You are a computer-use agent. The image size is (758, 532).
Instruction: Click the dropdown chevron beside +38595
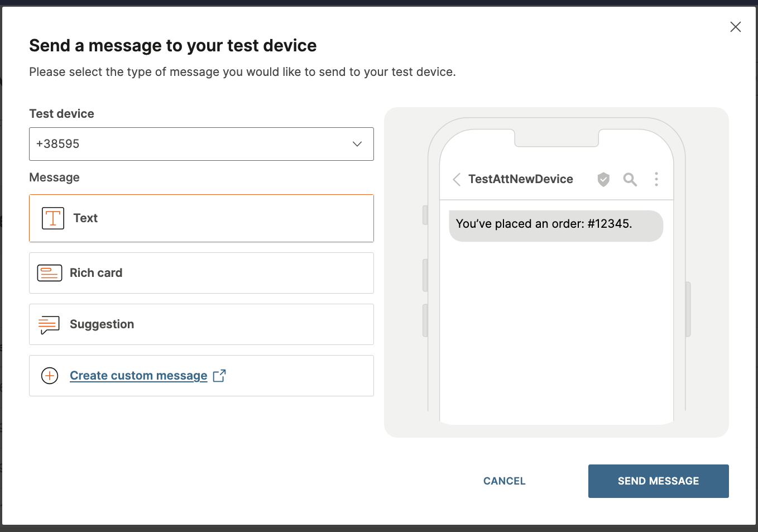tap(357, 144)
